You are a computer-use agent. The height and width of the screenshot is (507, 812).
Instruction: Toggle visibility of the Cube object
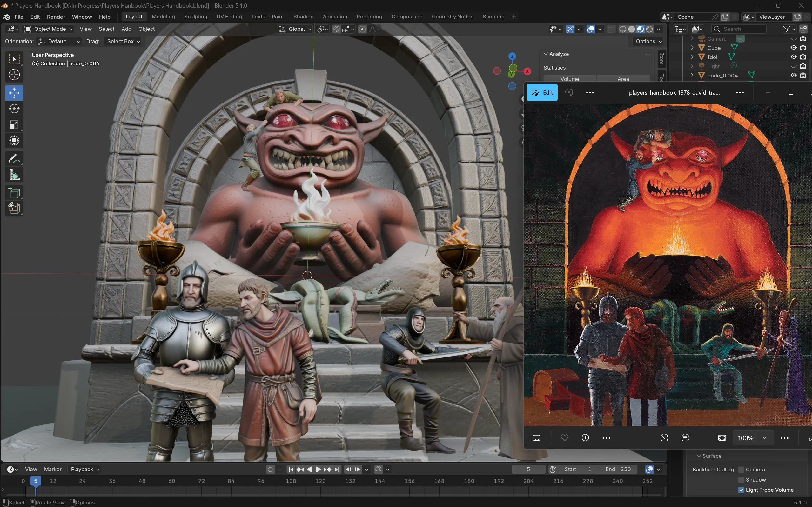pos(794,48)
